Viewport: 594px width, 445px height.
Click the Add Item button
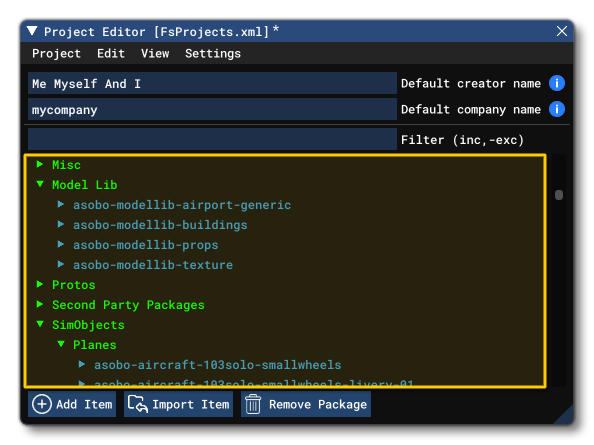pos(72,404)
